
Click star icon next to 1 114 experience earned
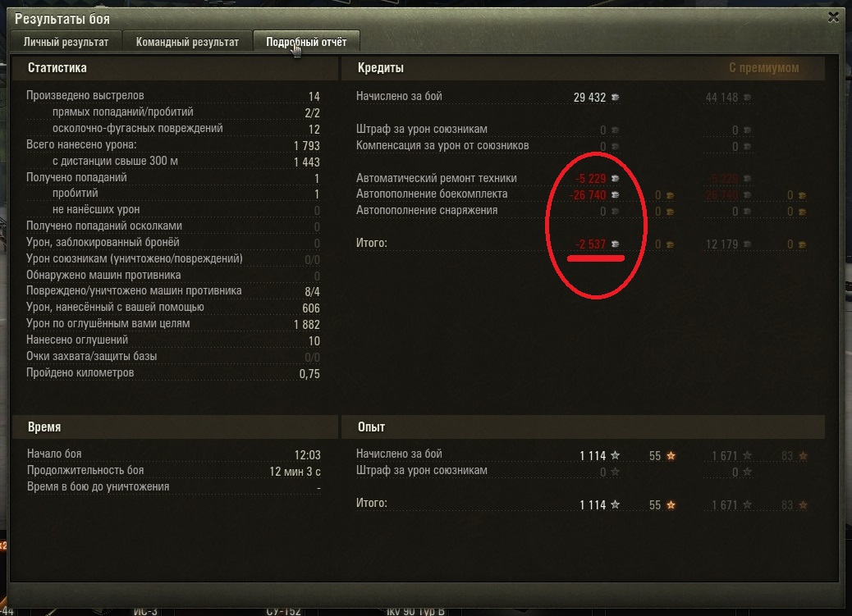(x=615, y=455)
